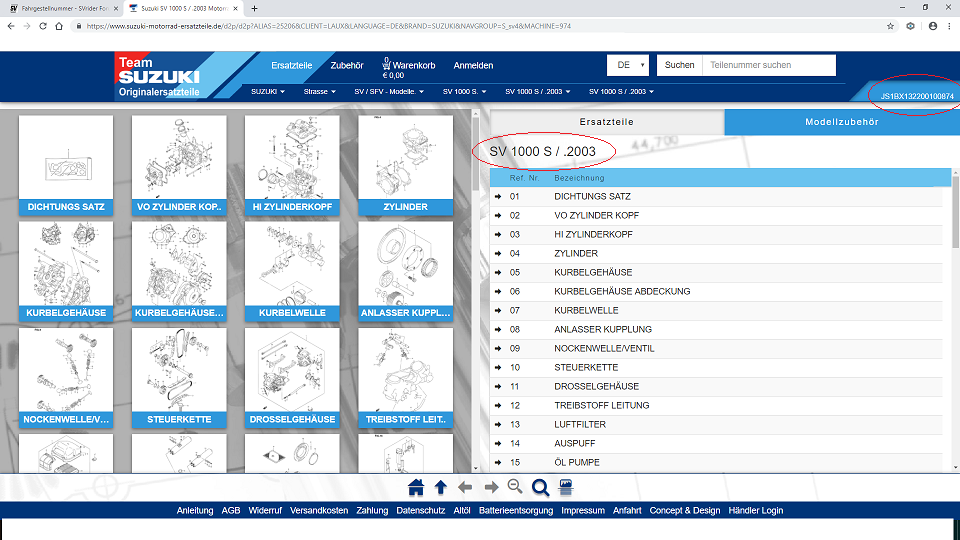Open the KURBELWELLE thumbnail
This screenshot has height=540, width=960.
pos(292,271)
